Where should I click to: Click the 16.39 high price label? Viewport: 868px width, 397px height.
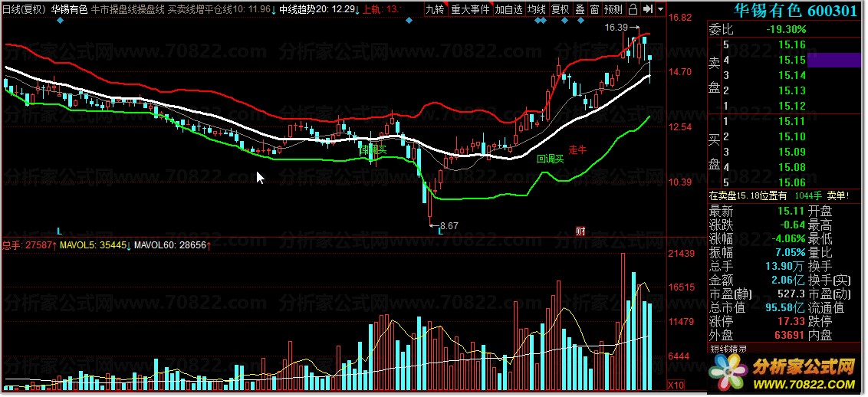pyautogui.click(x=616, y=27)
